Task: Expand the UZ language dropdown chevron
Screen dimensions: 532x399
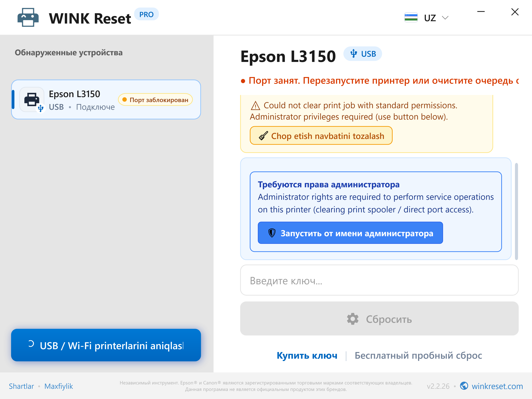Action: pyautogui.click(x=445, y=18)
